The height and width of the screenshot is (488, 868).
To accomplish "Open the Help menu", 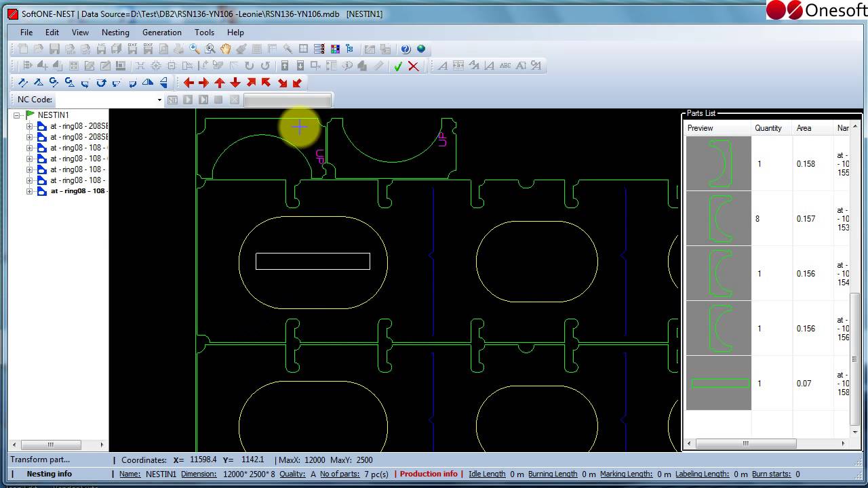I will click(x=235, y=32).
